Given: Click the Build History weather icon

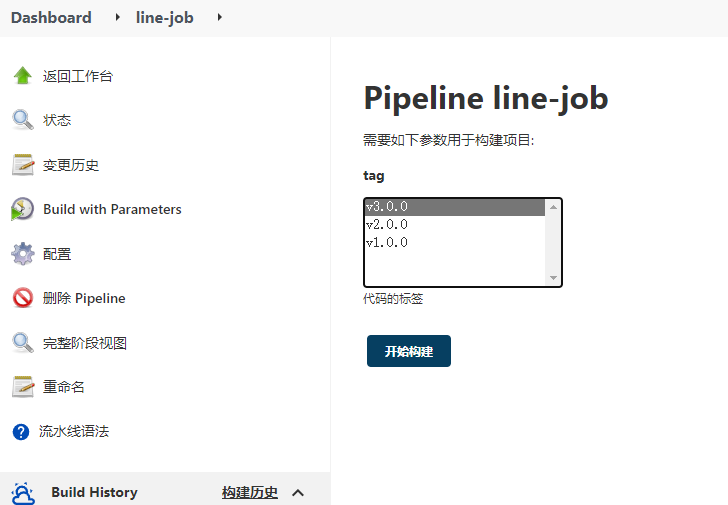Looking at the screenshot, I should point(22,492).
